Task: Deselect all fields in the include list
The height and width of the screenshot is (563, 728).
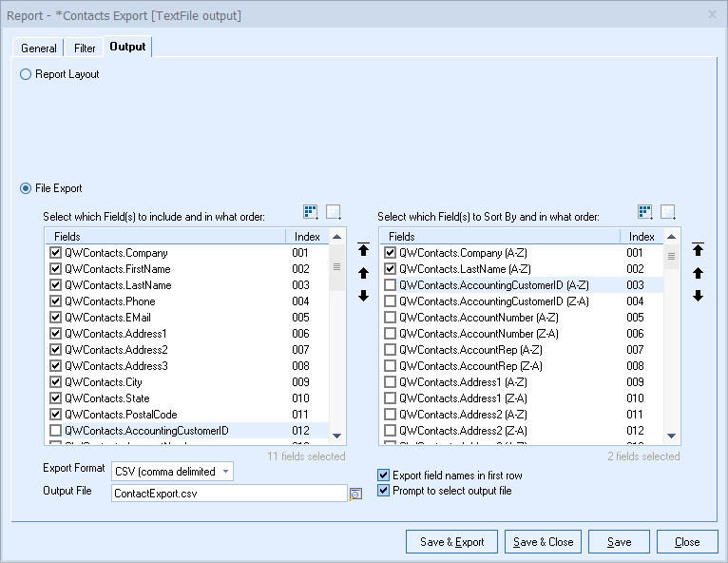Action: coord(334,212)
